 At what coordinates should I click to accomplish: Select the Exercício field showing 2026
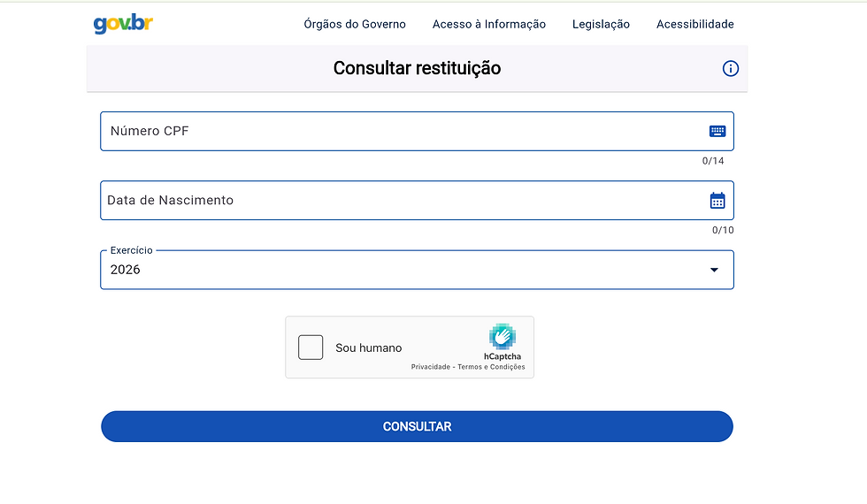(x=417, y=270)
